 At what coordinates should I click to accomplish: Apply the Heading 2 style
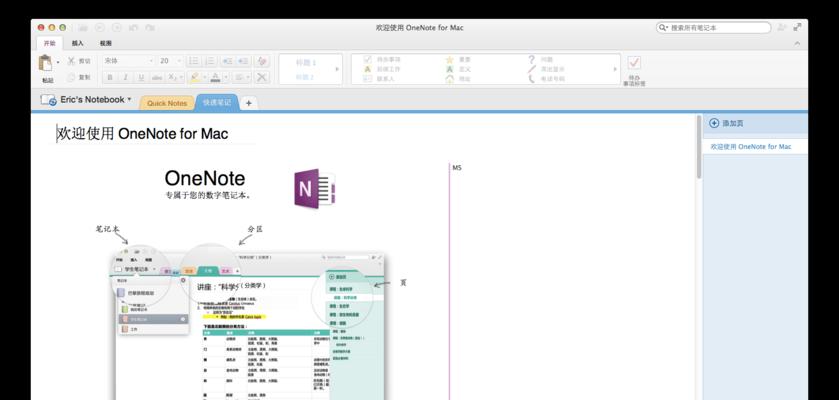click(x=305, y=77)
